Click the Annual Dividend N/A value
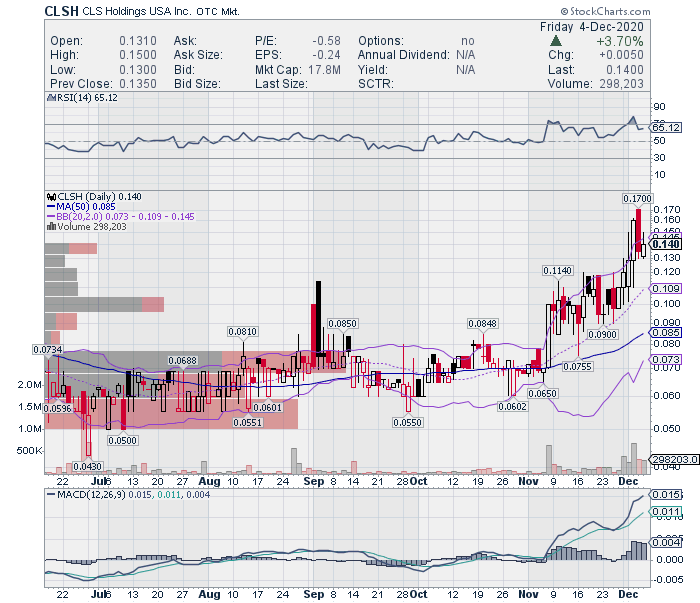700x603 pixels. [465, 55]
